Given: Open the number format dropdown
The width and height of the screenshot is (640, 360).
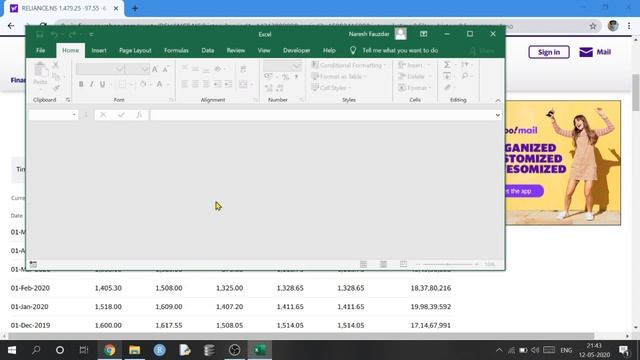Looking at the screenshot, I should coord(296,65).
